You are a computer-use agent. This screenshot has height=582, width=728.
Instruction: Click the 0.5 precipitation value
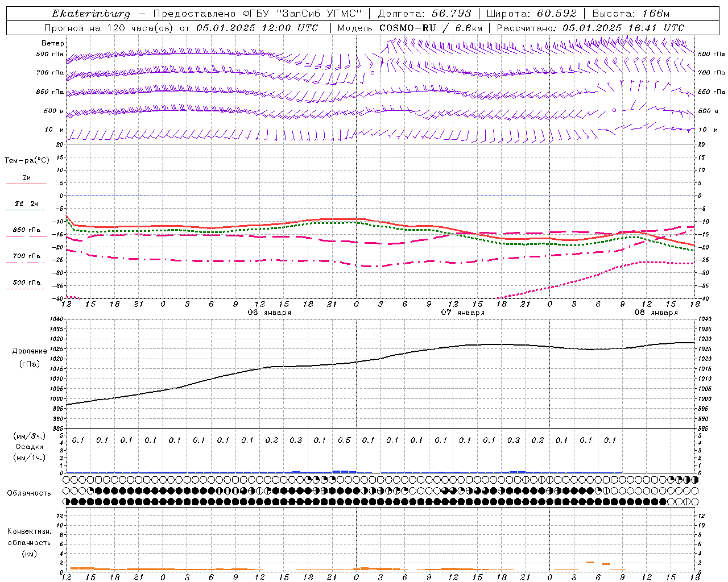[344, 440]
